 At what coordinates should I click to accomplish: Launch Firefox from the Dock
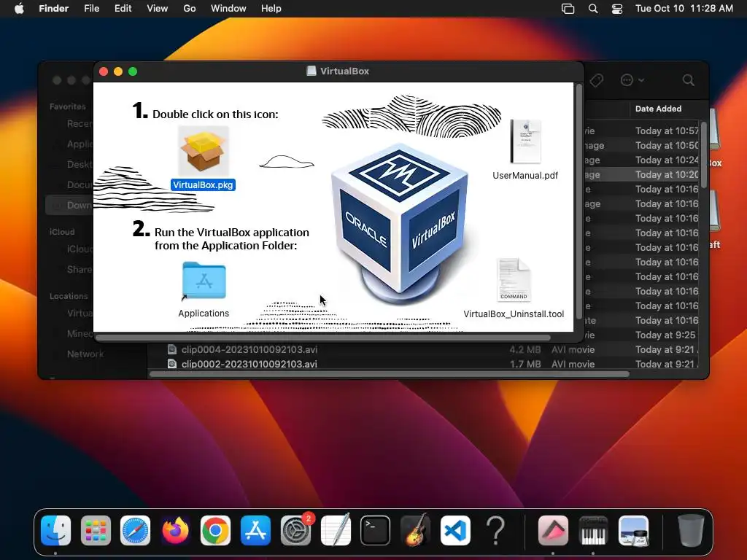tap(175, 531)
